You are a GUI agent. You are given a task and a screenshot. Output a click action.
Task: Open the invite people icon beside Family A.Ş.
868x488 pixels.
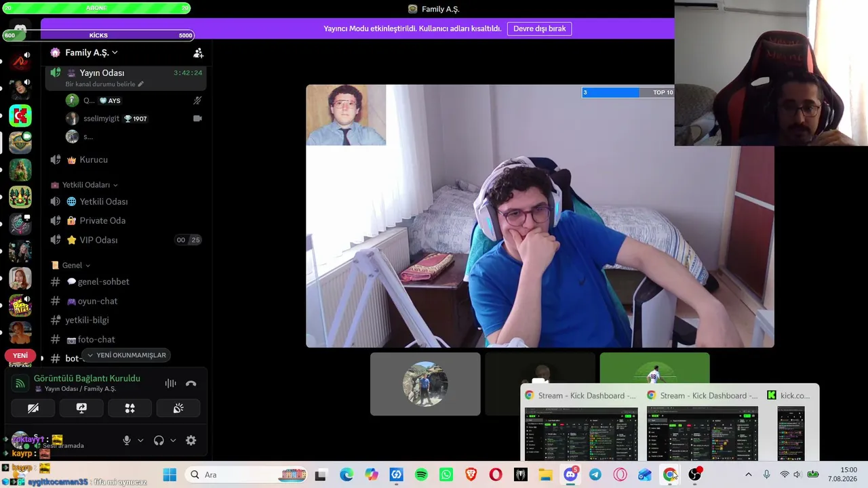tap(198, 53)
